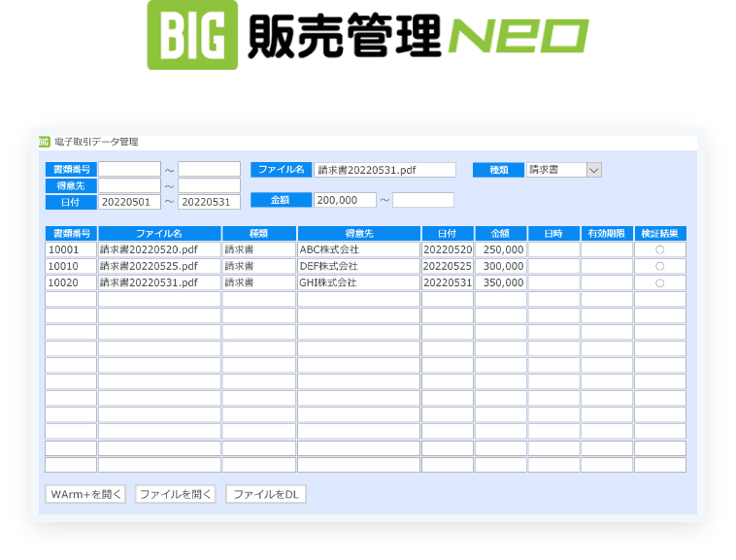Click the blue 金額 filter label
This screenshot has width=736, height=560.
282,200
